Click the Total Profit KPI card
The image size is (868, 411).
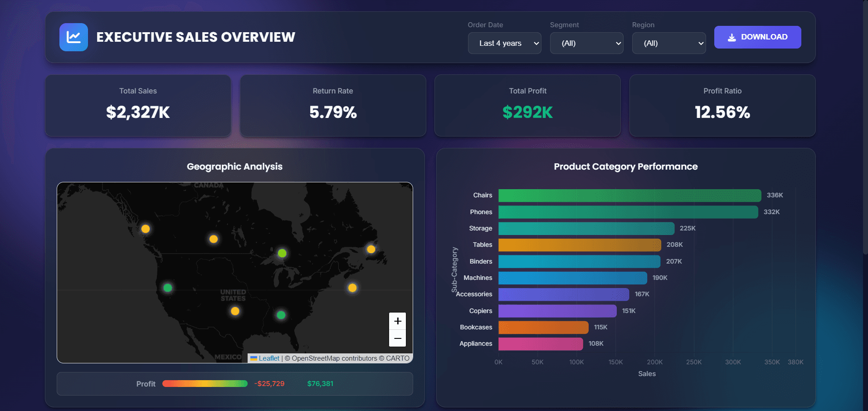pyautogui.click(x=527, y=106)
